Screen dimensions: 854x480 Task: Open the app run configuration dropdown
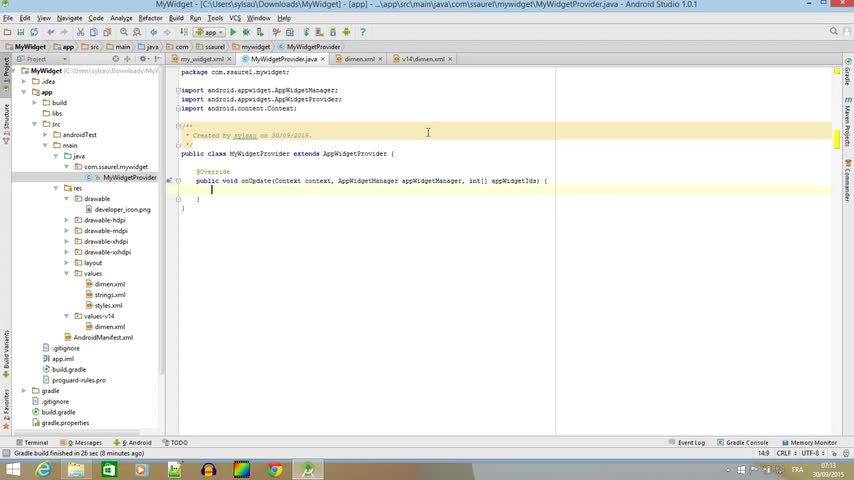point(209,32)
